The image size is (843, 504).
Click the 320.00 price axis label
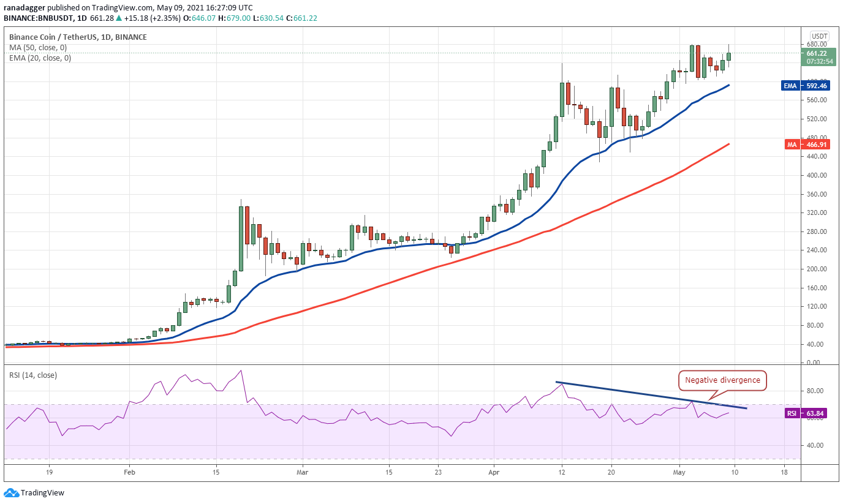pyautogui.click(x=817, y=213)
